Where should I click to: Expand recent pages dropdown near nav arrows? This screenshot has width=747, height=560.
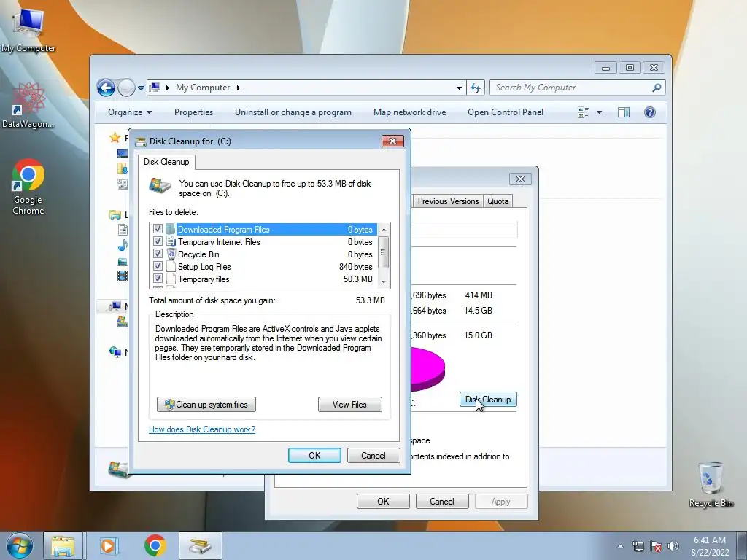tap(141, 88)
